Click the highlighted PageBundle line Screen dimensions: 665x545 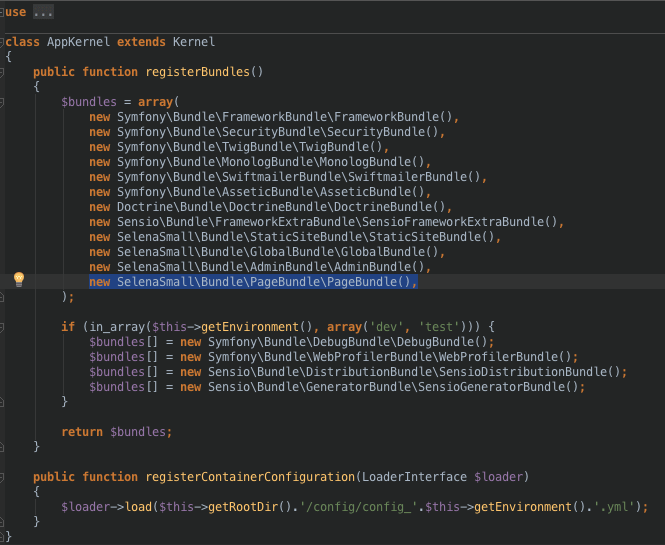(x=253, y=282)
